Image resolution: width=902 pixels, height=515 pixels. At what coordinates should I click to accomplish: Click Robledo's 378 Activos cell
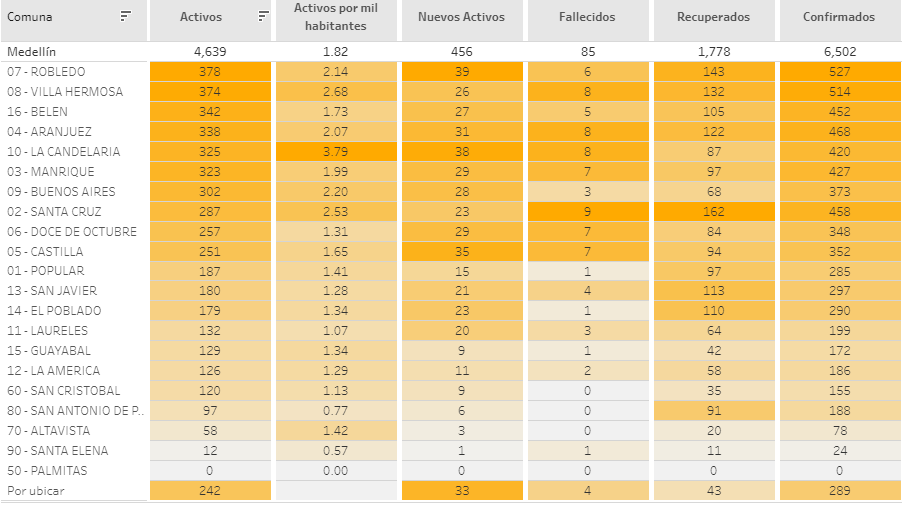(x=210, y=72)
